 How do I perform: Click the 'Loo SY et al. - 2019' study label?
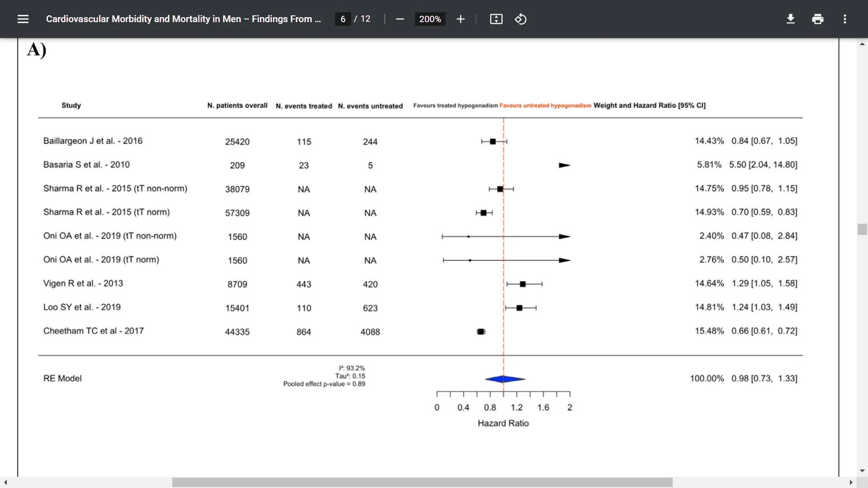click(82, 307)
